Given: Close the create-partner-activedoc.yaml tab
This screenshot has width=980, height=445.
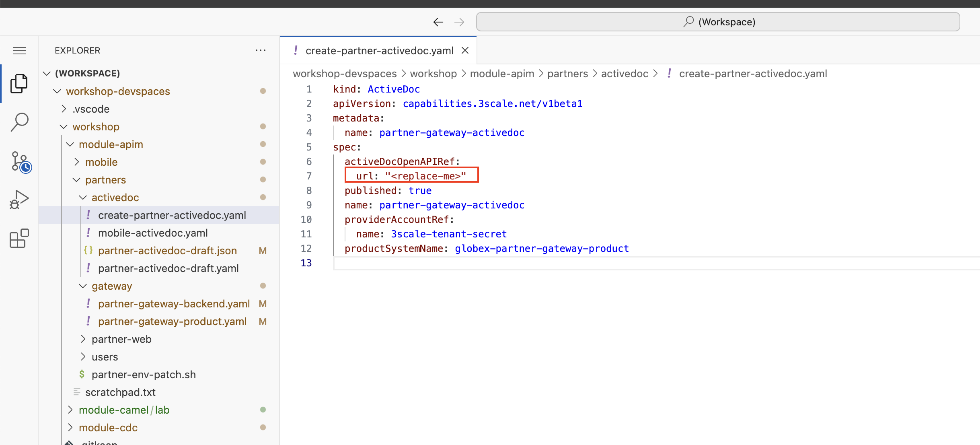Looking at the screenshot, I should (x=465, y=50).
